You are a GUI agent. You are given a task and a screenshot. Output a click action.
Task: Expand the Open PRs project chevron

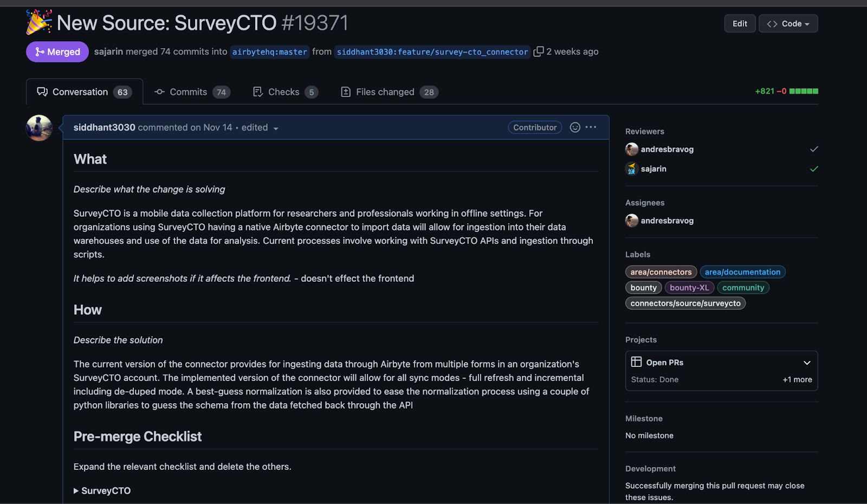click(x=807, y=363)
